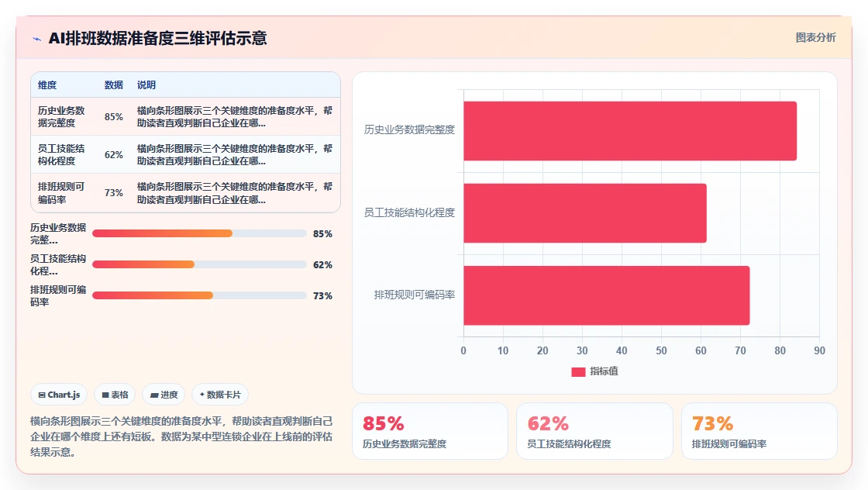Click the 排班规则可编码率 y-axis label
The image size is (868, 490).
(414, 295)
